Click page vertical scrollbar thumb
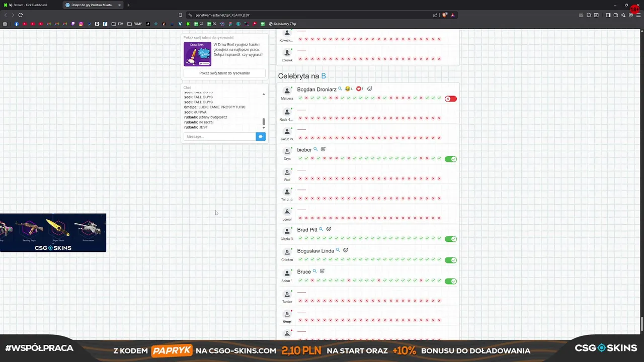This screenshot has width=644, height=362. point(642,325)
